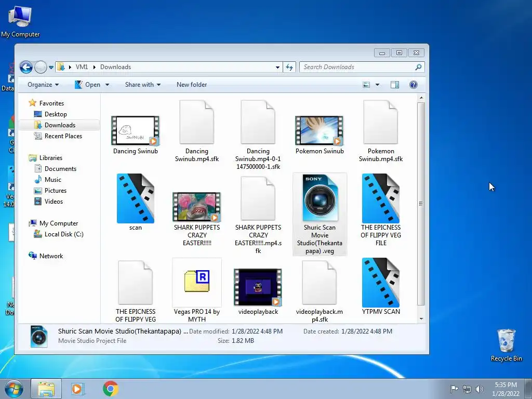Click New folder button
This screenshot has height=399, width=532.
[192, 85]
